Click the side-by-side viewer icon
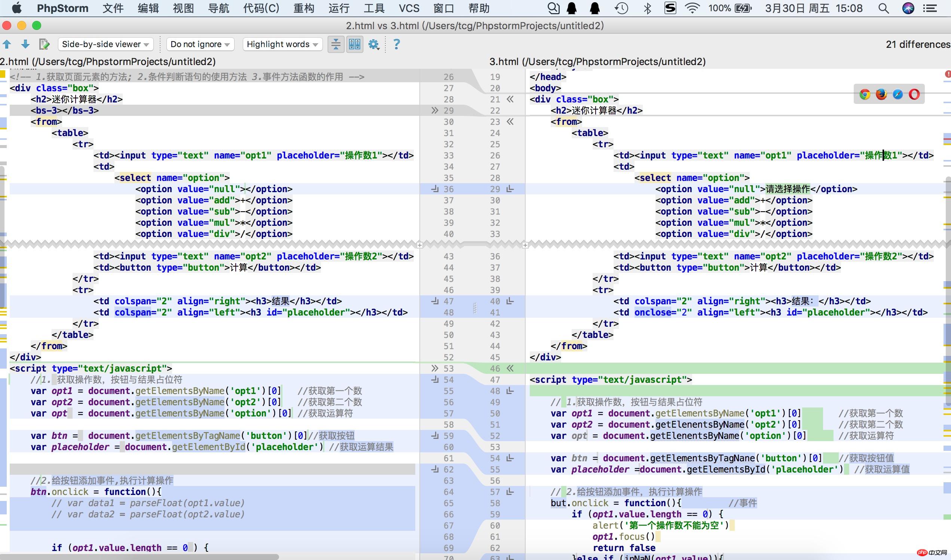 (x=354, y=43)
